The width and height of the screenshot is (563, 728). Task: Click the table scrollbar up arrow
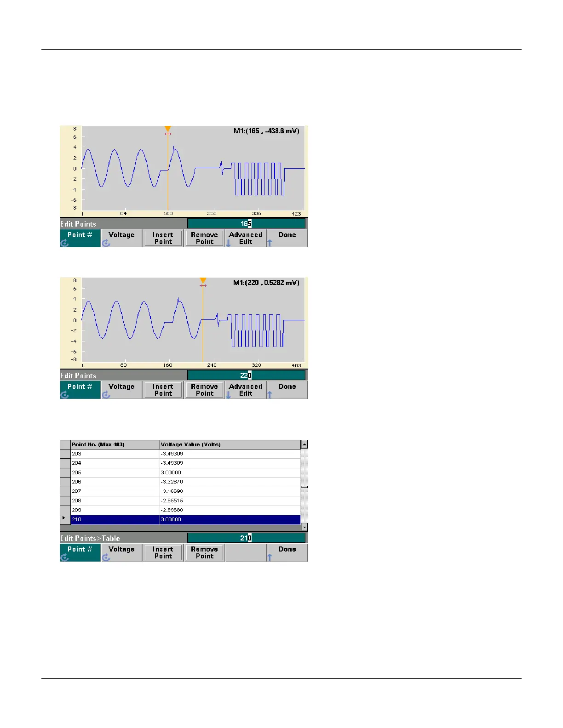[x=304, y=444]
